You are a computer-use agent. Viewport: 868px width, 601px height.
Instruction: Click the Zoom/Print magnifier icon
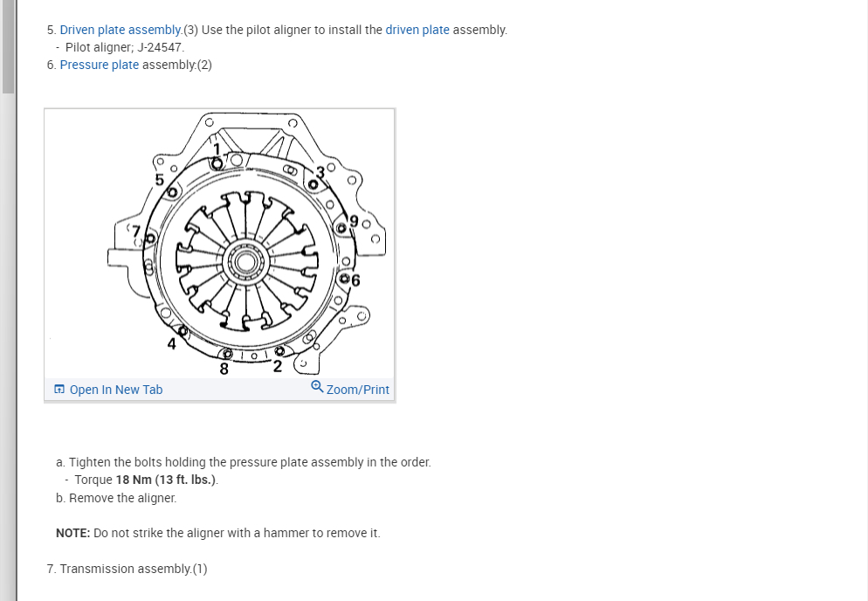click(x=317, y=389)
